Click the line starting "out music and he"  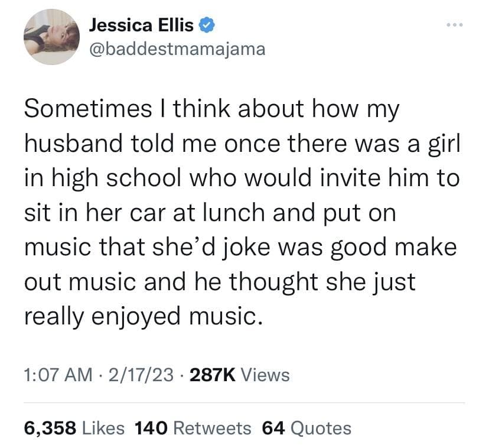point(220,282)
